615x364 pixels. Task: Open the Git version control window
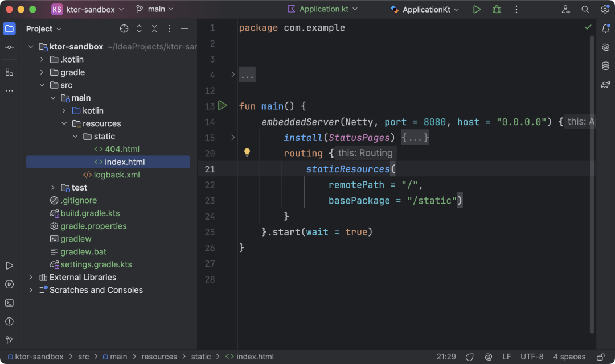tap(10, 340)
